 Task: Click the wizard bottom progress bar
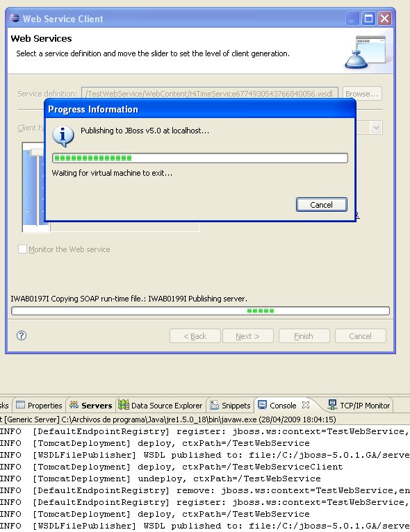pos(200,310)
